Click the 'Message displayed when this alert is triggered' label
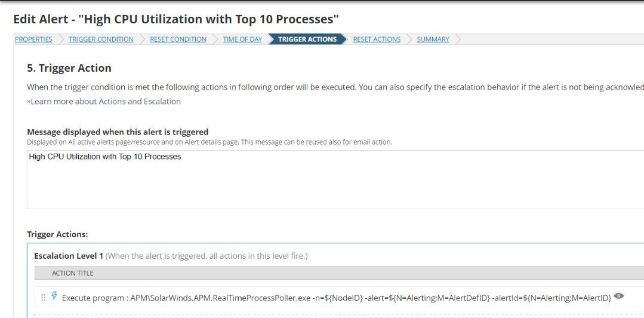Image resolution: width=644 pixels, height=318 pixels. click(118, 132)
